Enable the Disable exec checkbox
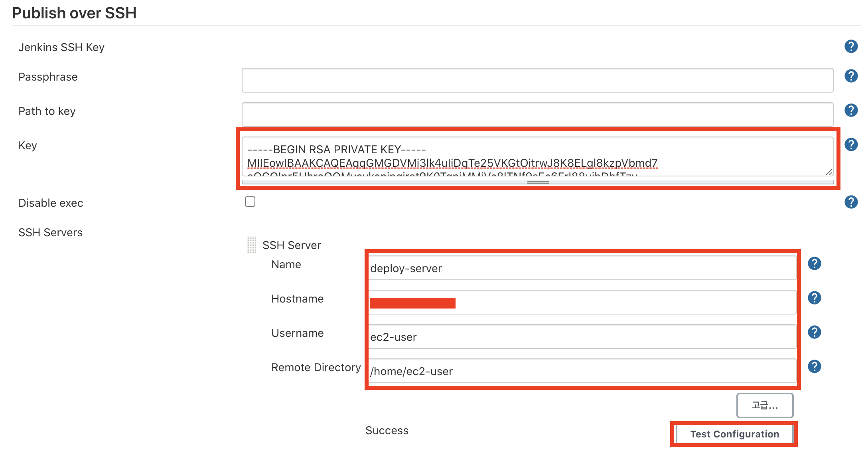This screenshot has width=868, height=451. (250, 202)
